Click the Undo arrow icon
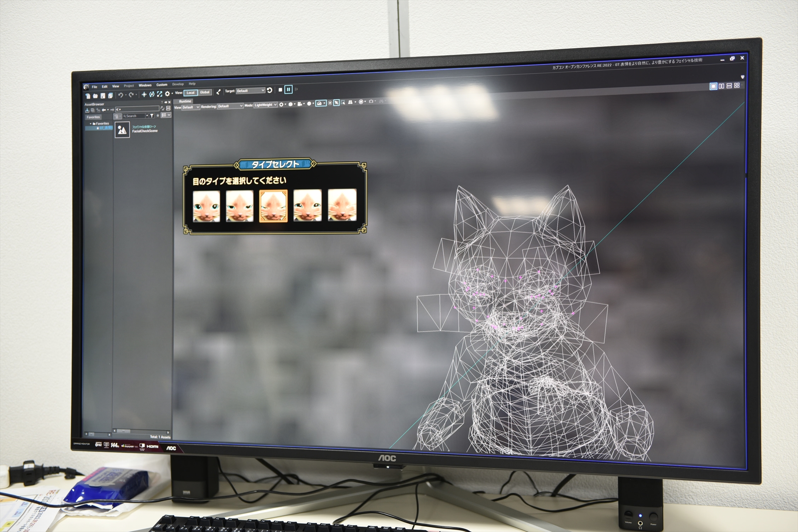This screenshot has height=532, width=798. pos(121,95)
